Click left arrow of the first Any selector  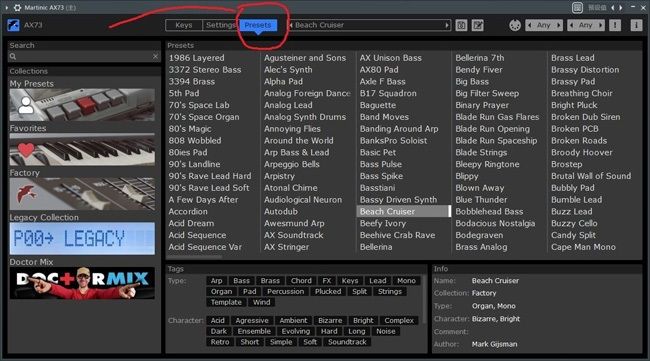[529, 25]
